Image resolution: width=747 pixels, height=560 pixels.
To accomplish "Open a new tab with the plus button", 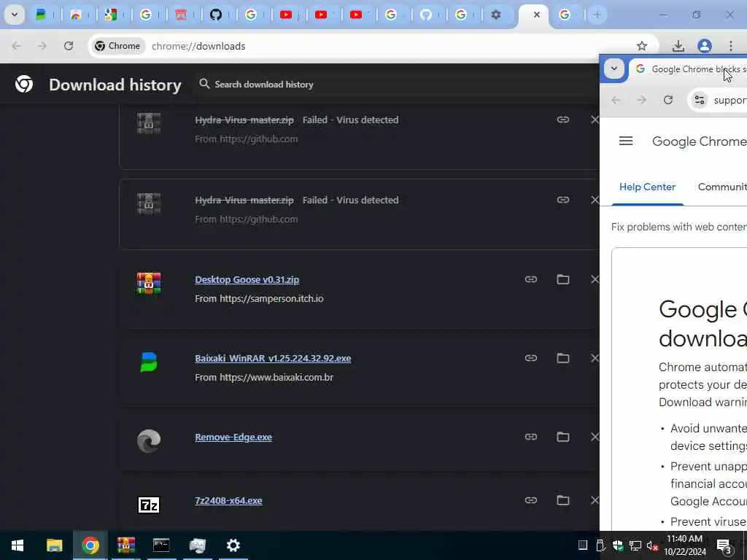I will 597,15.
